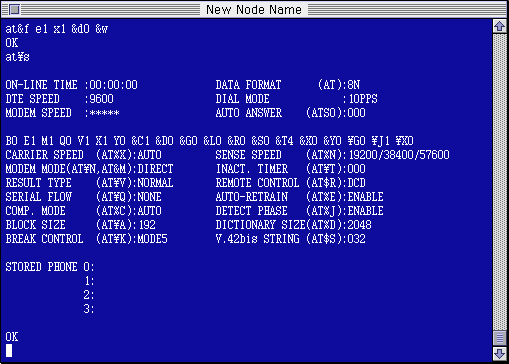Click the DIAL MODE 10PPS value
509x364 pixels.
coord(363,99)
